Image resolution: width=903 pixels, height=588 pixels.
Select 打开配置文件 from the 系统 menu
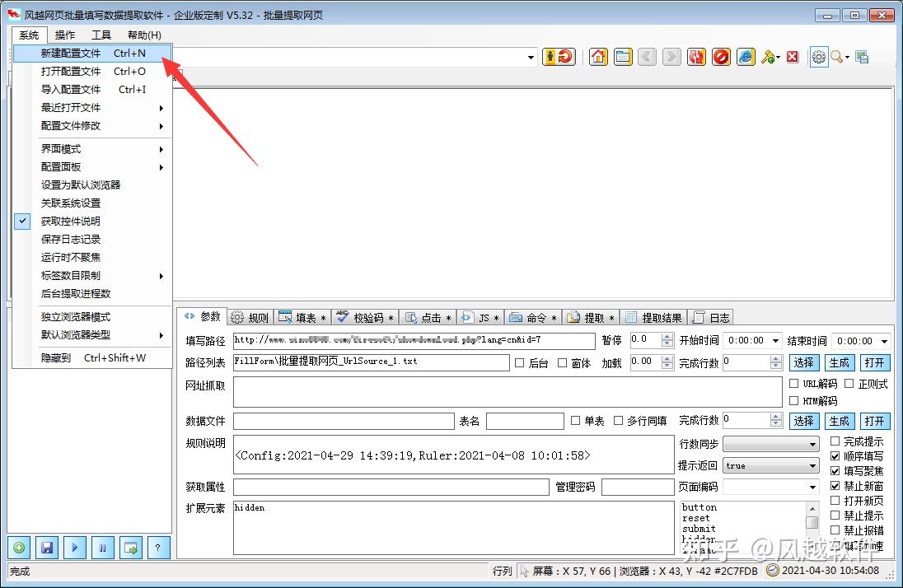pyautogui.click(x=70, y=72)
